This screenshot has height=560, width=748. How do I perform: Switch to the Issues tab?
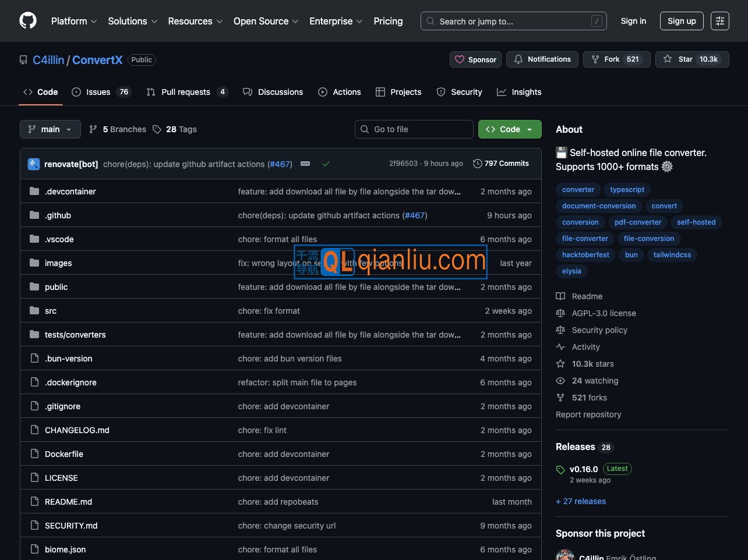98,92
